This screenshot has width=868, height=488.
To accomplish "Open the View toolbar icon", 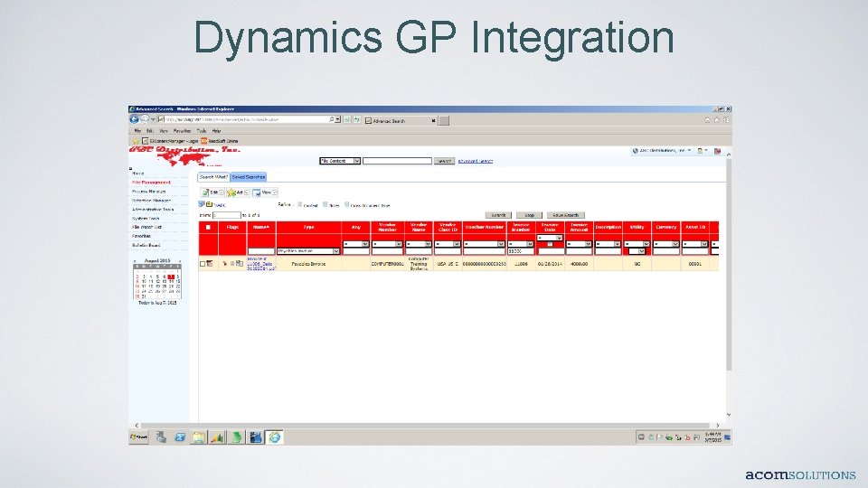I will [x=257, y=192].
